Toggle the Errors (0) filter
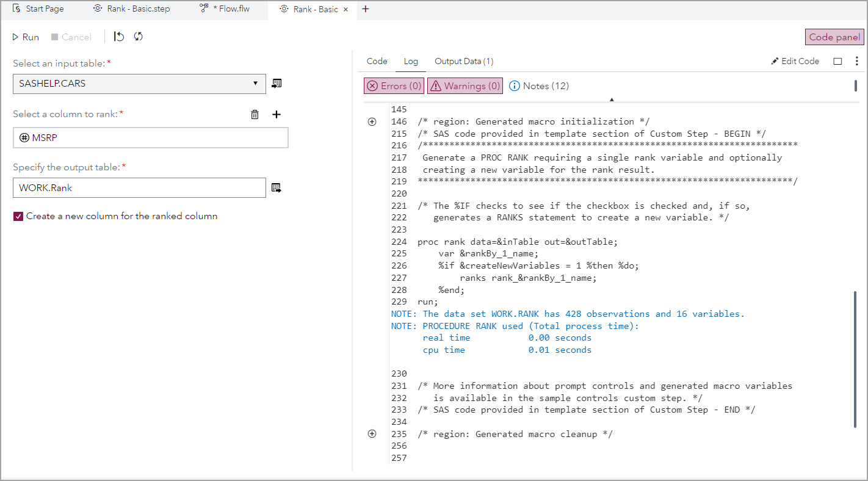This screenshot has width=868, height=481. click(394, 86)
